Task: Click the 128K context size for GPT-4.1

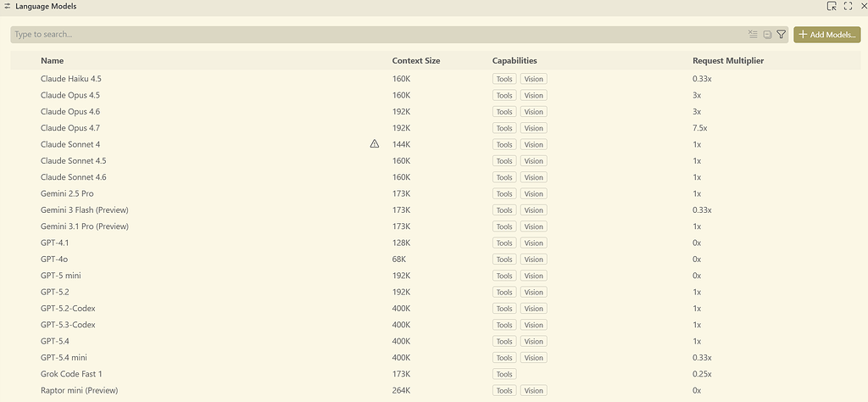Action: 401,243
